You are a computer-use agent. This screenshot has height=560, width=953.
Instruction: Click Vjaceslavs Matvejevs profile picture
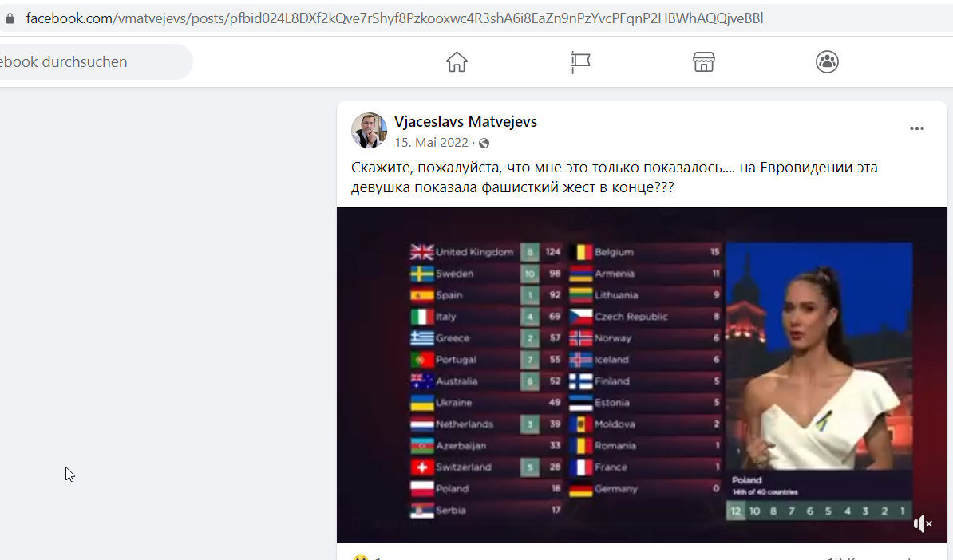[369, 130]
